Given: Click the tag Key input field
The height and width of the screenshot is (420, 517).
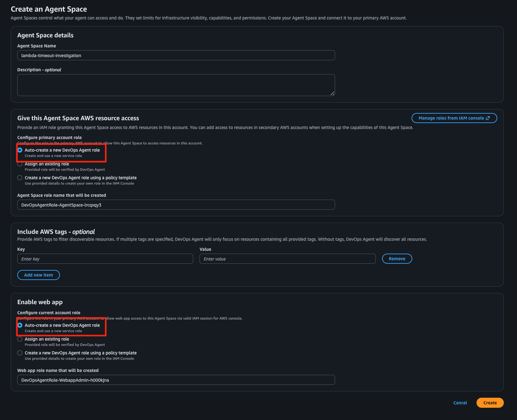Looking at the screenshot, I should pos(105,259).
